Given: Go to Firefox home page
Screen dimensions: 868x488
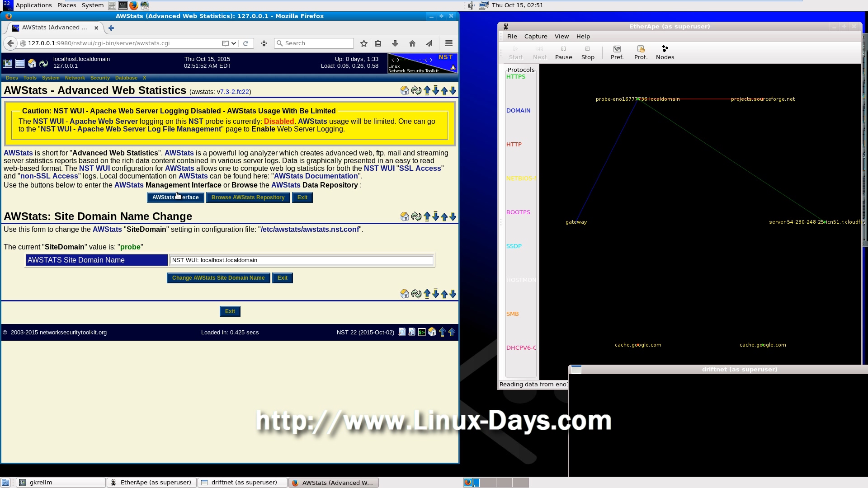Looking at the screenshot, I should (x=412, y=43).
